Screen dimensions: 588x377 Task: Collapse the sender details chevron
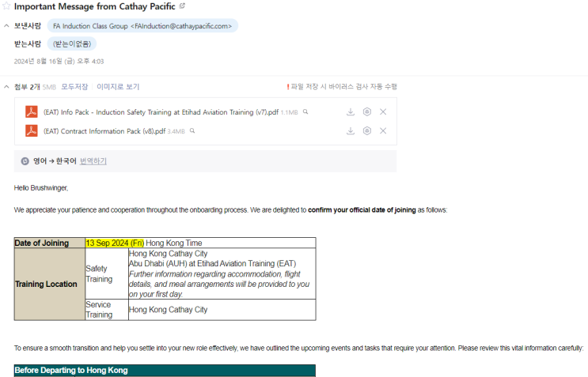(6, 26)
